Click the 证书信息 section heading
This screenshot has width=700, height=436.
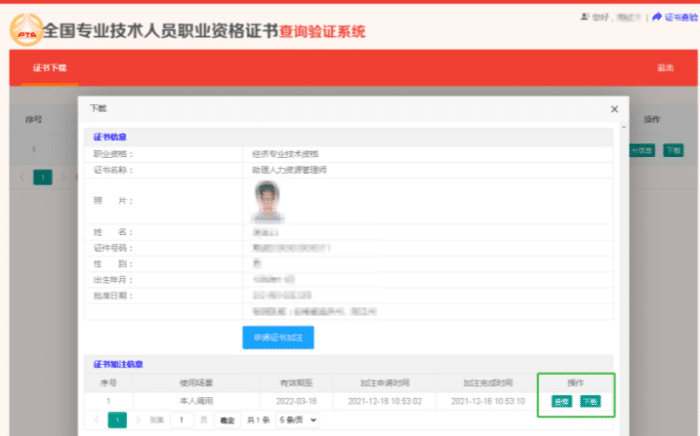point(110,137)
